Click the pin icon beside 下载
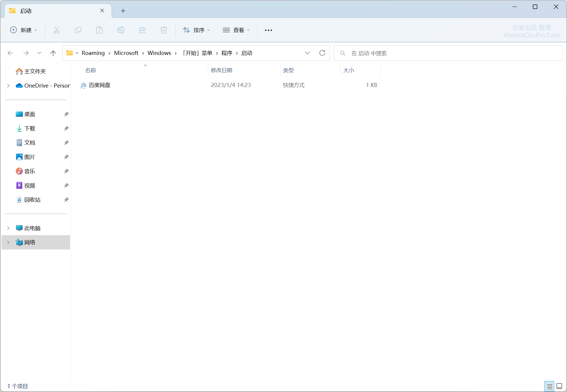 [66, 129]
